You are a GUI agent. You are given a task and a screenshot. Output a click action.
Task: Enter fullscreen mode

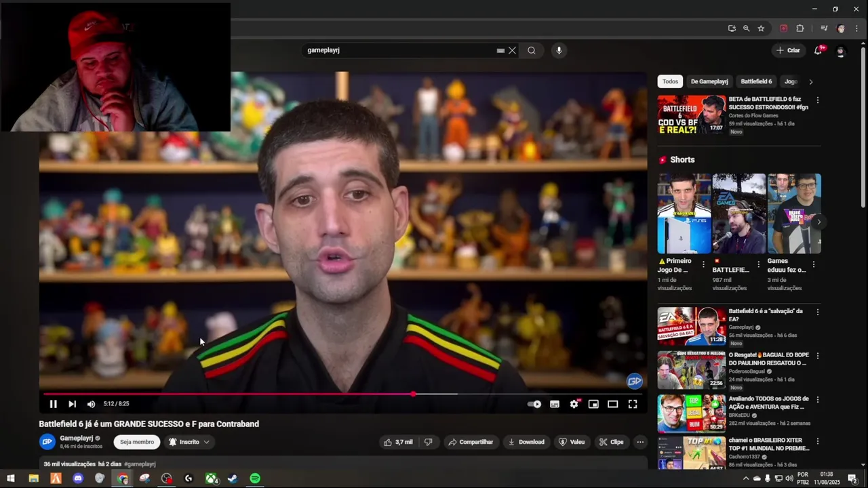(x=633, y=404)
